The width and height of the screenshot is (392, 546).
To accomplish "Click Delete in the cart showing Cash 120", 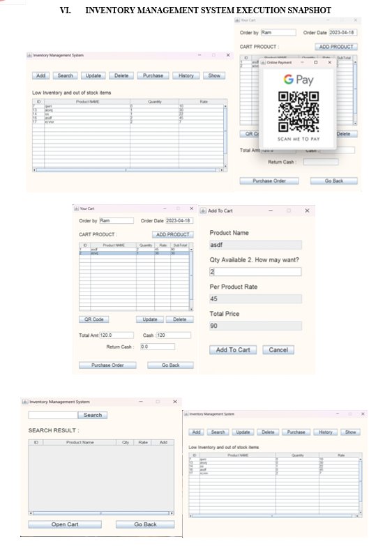I will tap(179, 319).
